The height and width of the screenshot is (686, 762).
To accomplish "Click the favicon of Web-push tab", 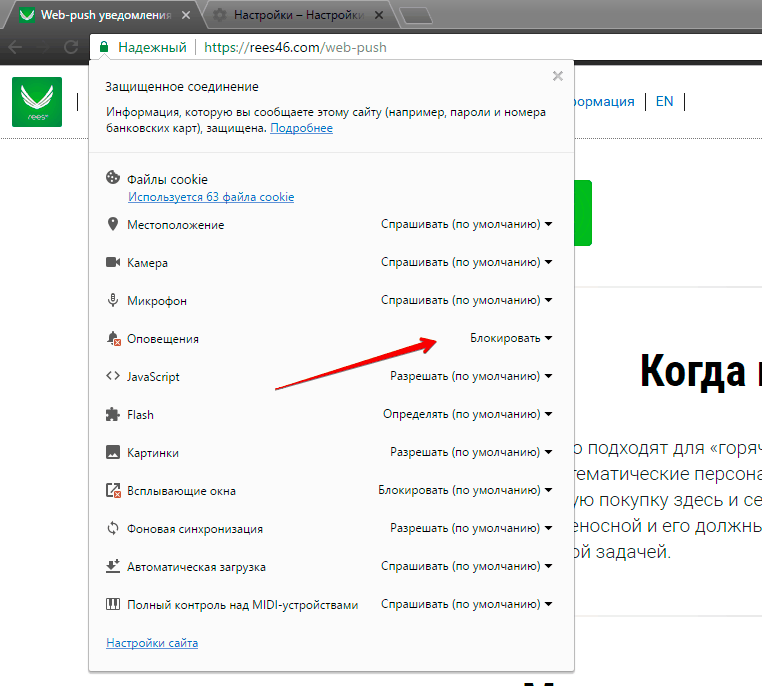I will click(27, 15).
